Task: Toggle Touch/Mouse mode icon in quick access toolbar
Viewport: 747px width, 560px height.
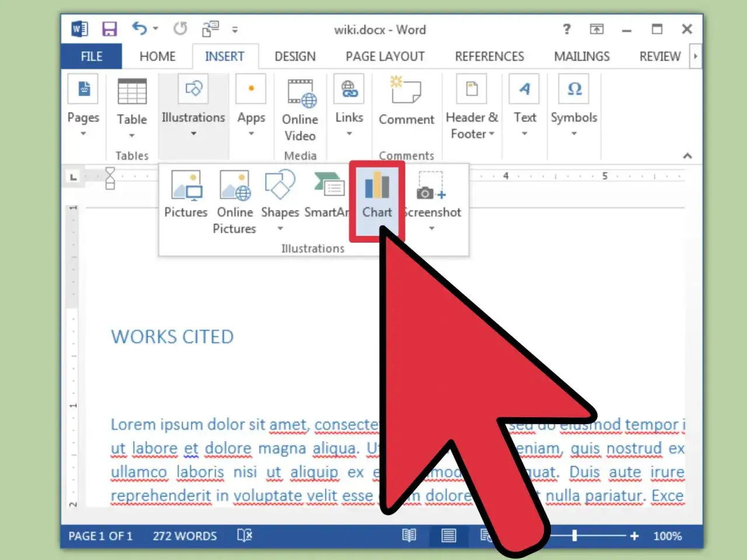Action: [211, 29]
